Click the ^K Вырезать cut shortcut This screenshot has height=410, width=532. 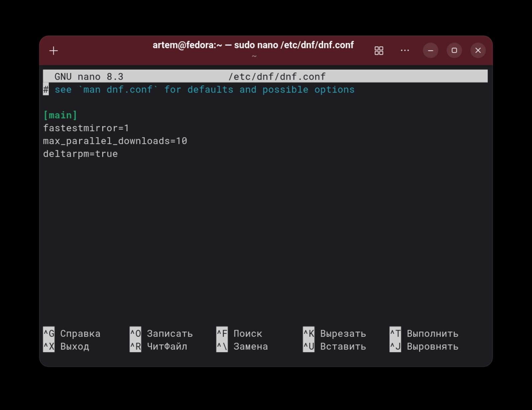click(x=334, y=333)
